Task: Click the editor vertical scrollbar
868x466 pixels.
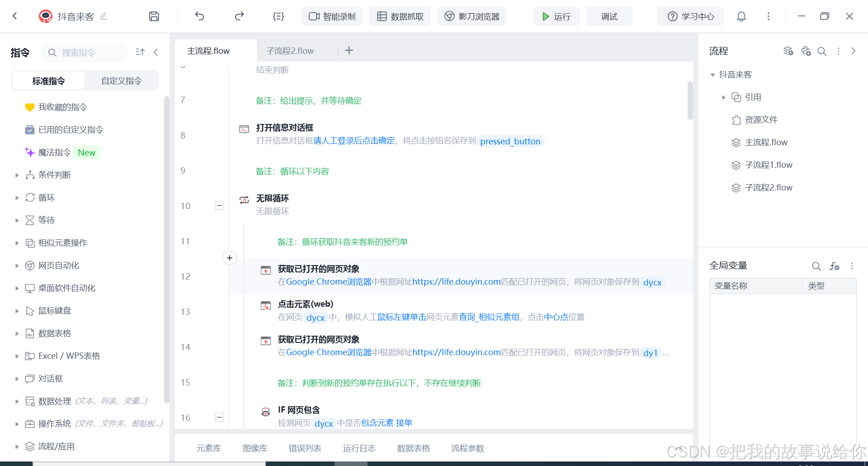Action: 690,100
